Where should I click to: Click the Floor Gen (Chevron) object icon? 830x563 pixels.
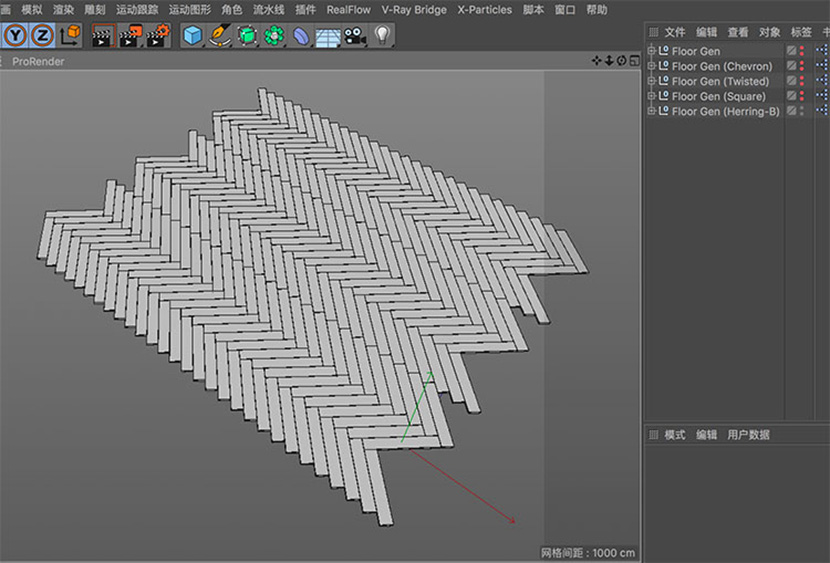(663, 66)
